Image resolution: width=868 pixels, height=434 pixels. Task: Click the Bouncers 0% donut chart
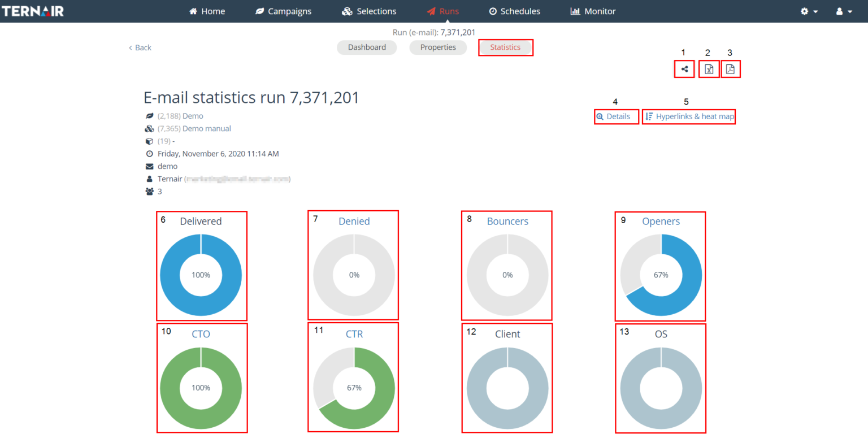pos(507,275)
